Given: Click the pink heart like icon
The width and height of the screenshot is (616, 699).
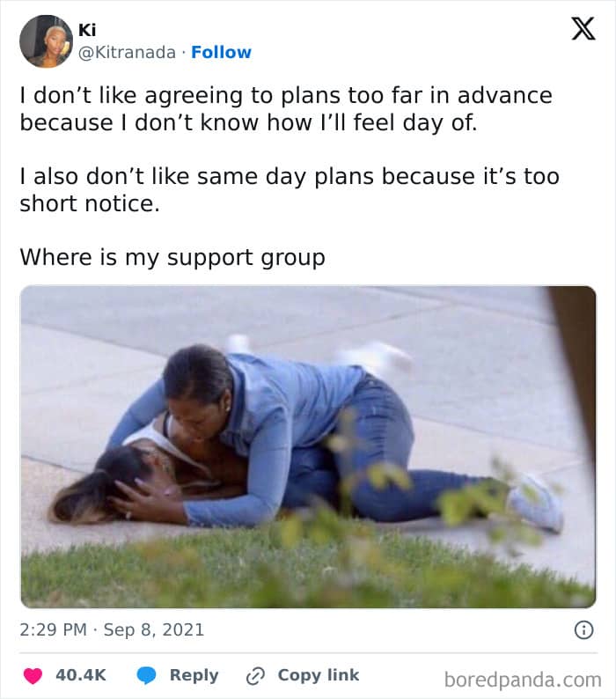Looking at the screenshot, I should point(33,675).
